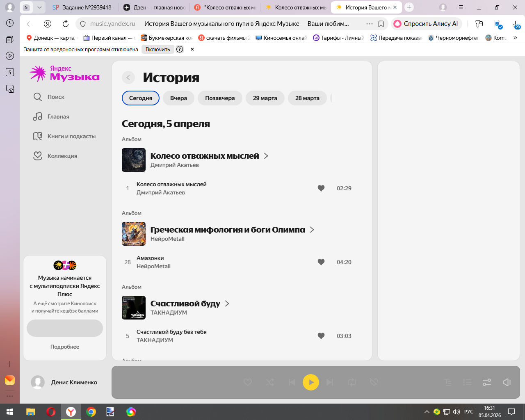Switch to the 29 марта filter
This screenshot has width=525, height=420.
pos(265,98)
